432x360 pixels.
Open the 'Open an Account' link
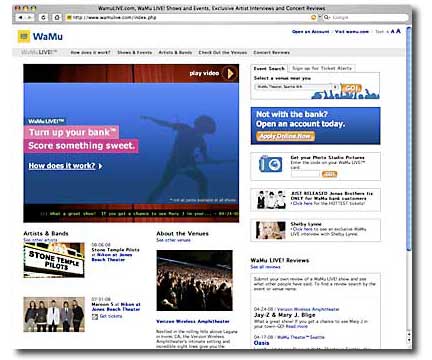[x=310, y=32]
